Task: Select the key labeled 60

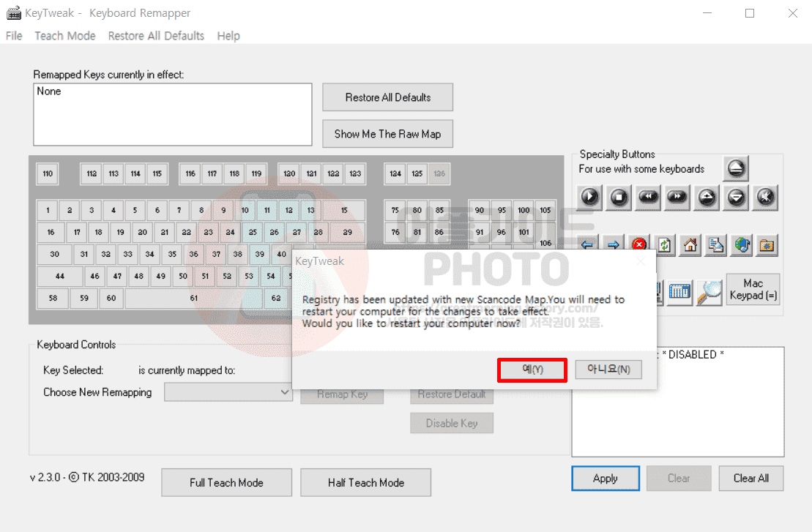Action: pyautogui.click(x=111, y=298)
